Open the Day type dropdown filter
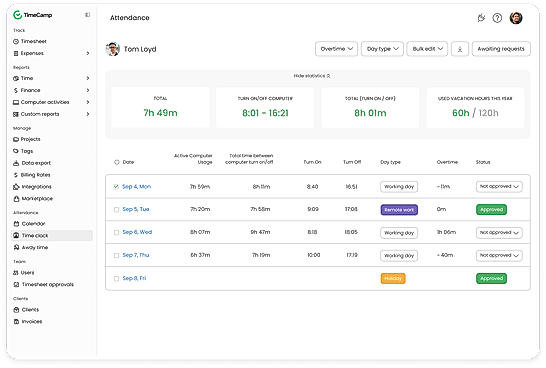546x368 pixels. 382,49
